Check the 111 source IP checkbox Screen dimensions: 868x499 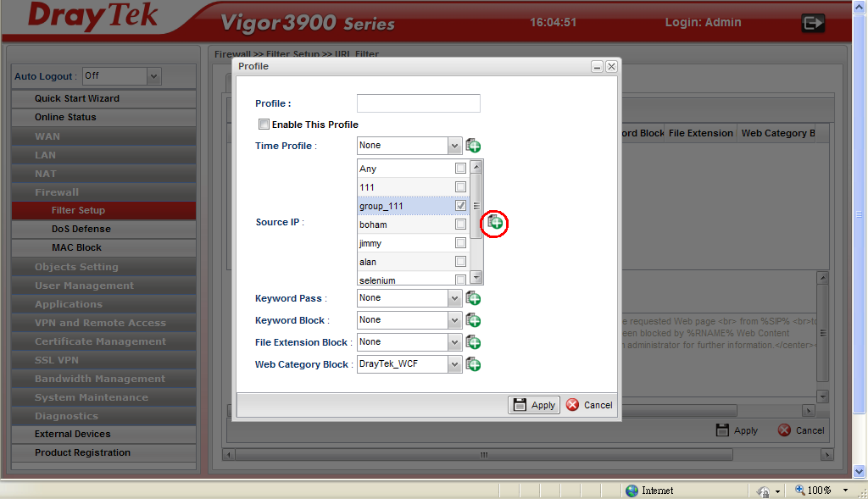click(460, 187)
